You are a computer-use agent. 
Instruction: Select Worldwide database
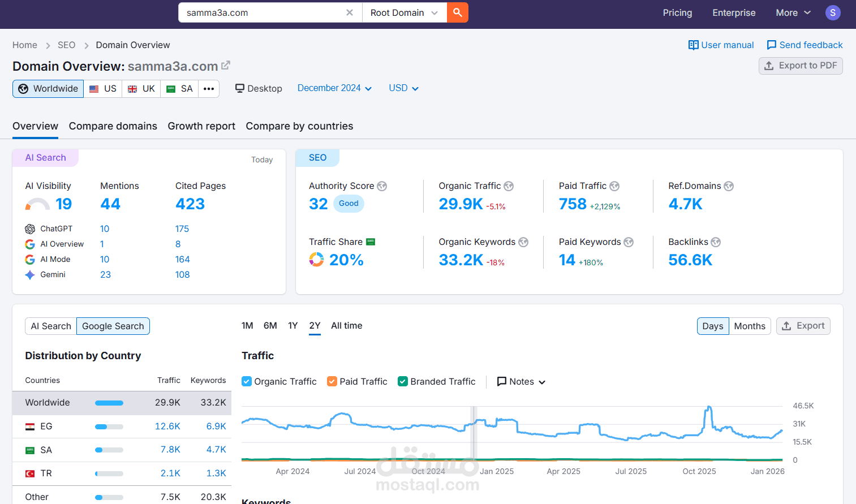pyautogui.click(x=48, y=89)
